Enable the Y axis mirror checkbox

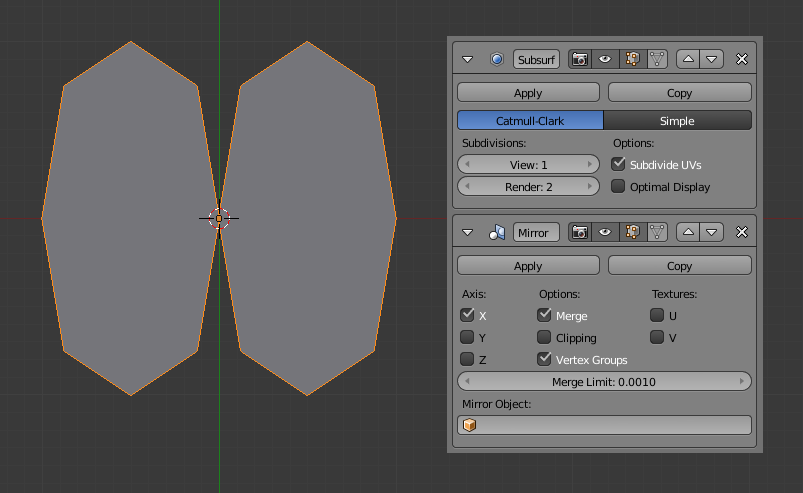467,338
